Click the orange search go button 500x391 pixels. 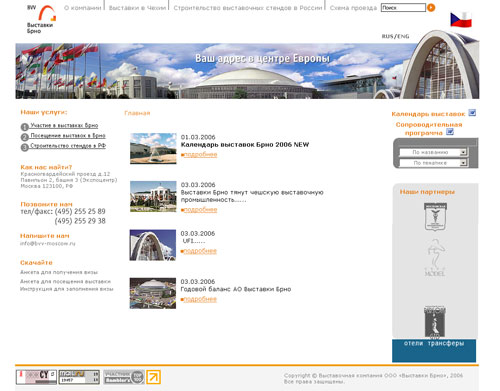(x=431, y=7)
